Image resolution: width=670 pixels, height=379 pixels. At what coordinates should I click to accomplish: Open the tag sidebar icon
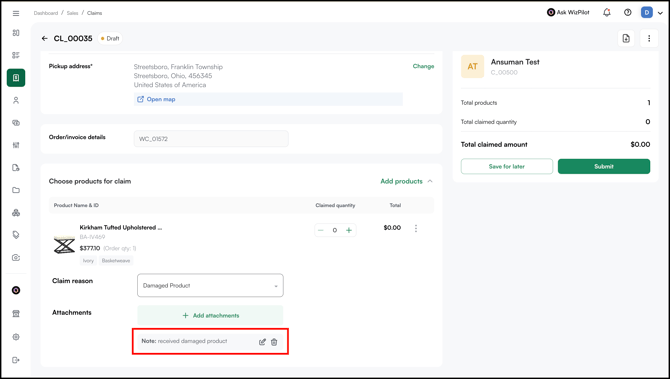tap(16, 235)
